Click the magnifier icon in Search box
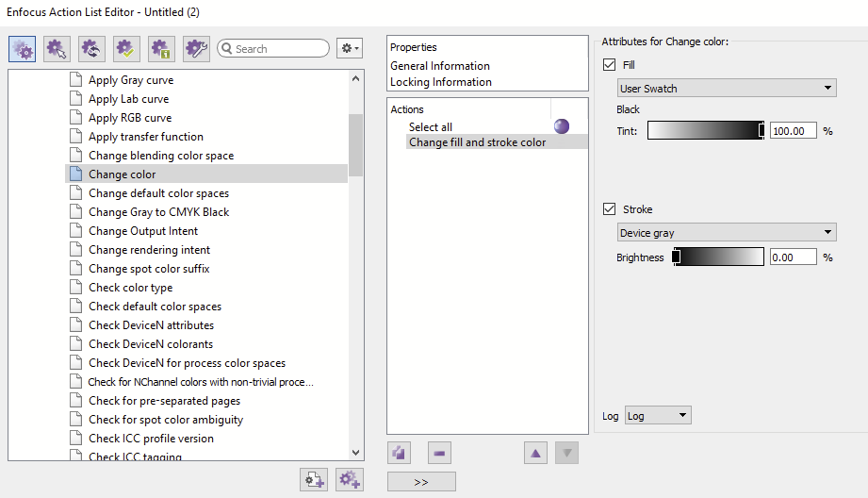The height and width of the screenshot is (498, 868). point(227,49)
